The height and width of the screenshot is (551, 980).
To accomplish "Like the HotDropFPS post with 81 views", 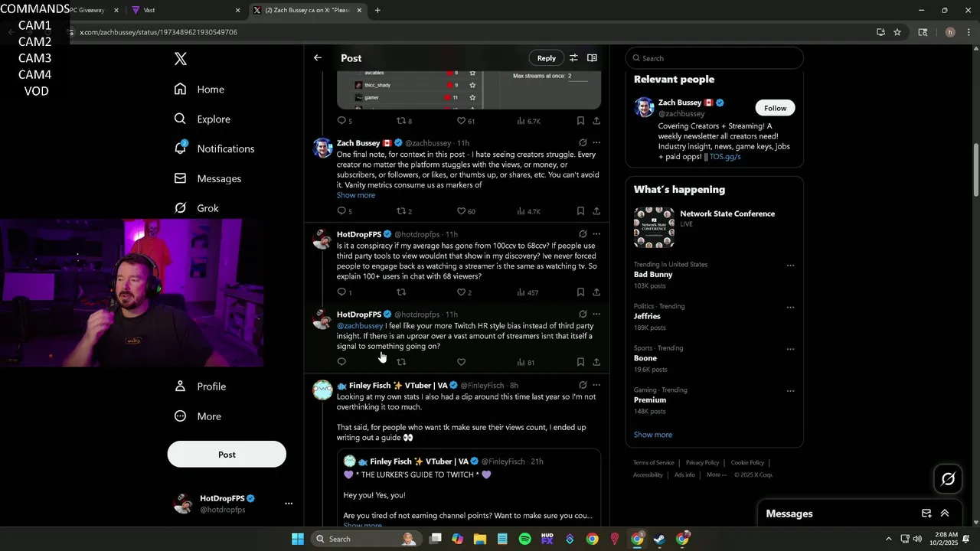I will pyautogui.click(x=461, y=362).
